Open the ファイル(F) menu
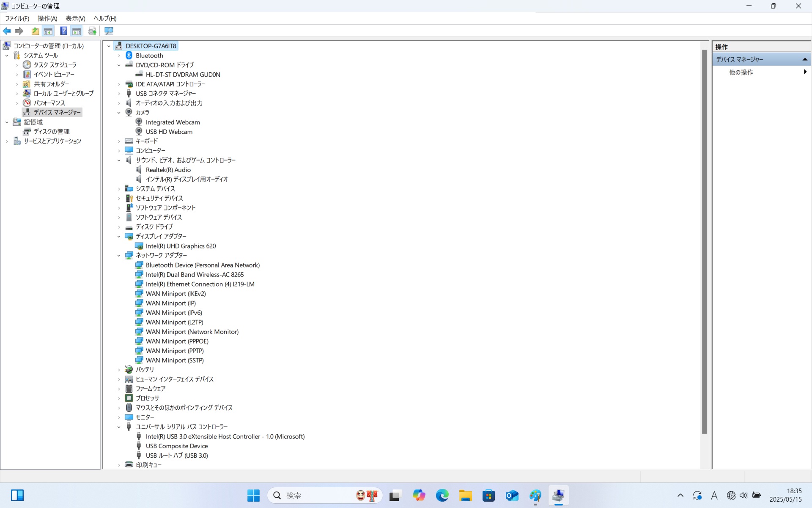Image resolution: width=812 pixels, height=508 pixels. pyautogui.click(x=17, y=18)
